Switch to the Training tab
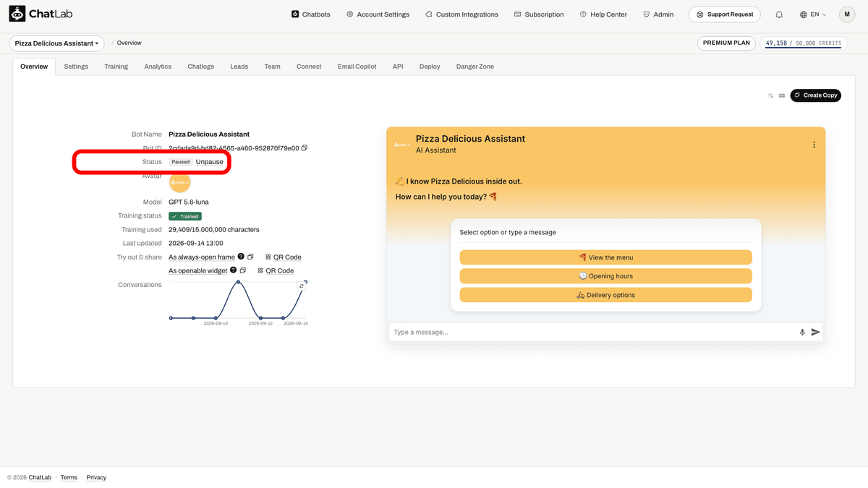 pyautogui.click(x=116, y=67)
